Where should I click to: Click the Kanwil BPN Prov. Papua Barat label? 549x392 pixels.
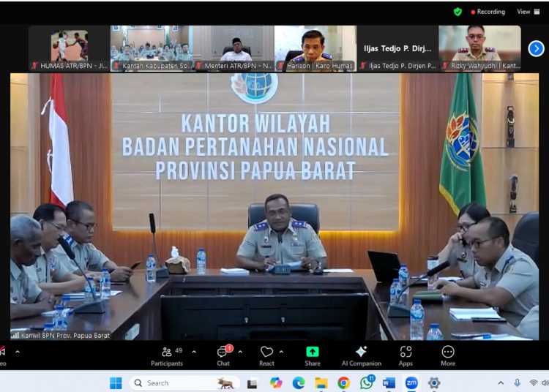(65, 336)
